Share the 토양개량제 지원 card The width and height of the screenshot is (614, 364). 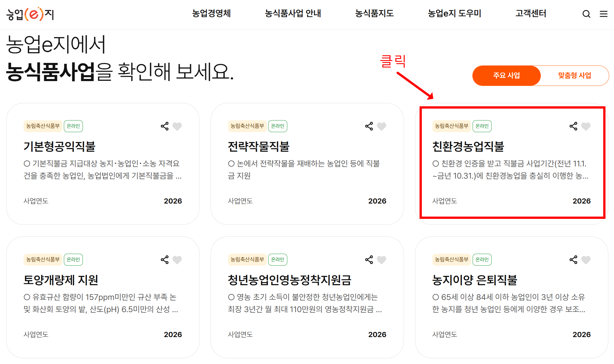coord(165,260)
